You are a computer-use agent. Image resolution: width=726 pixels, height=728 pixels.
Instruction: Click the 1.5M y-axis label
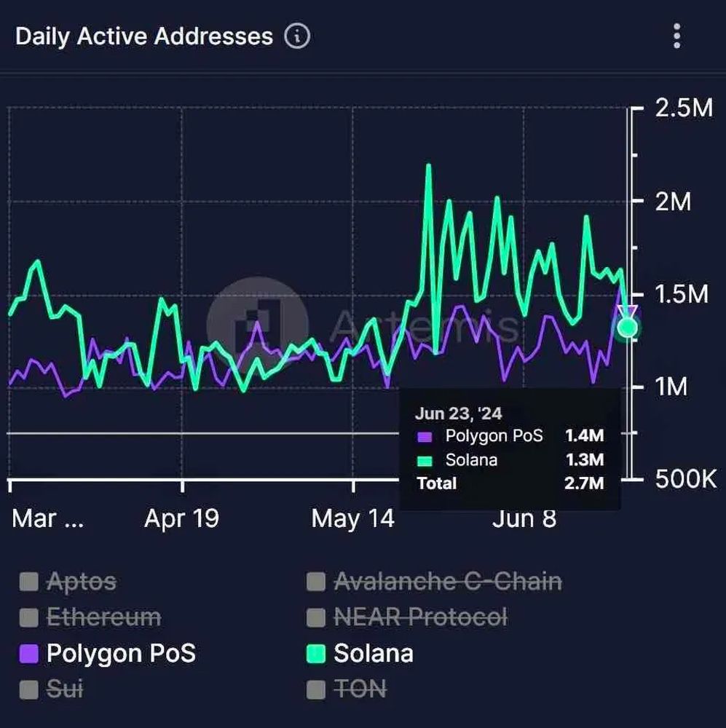point(682,294)
